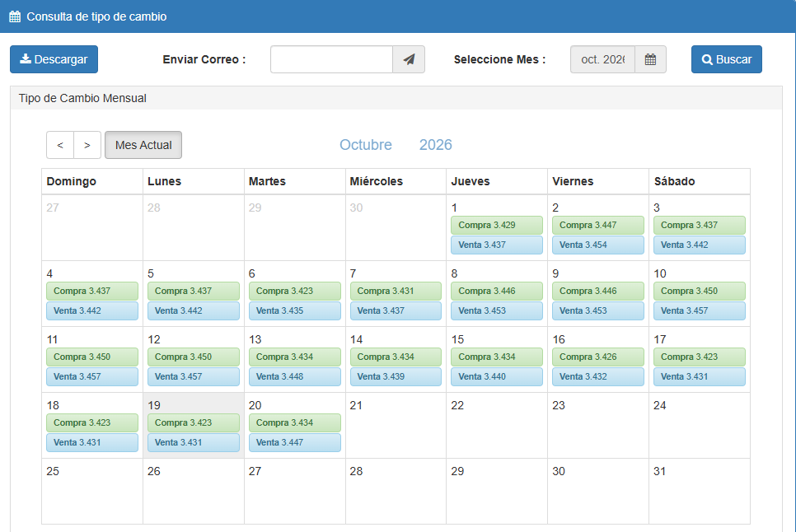Click Venta 3.457 on Sunday day 11
This screenshot has width=796, height=532.
tap(92, 377)
